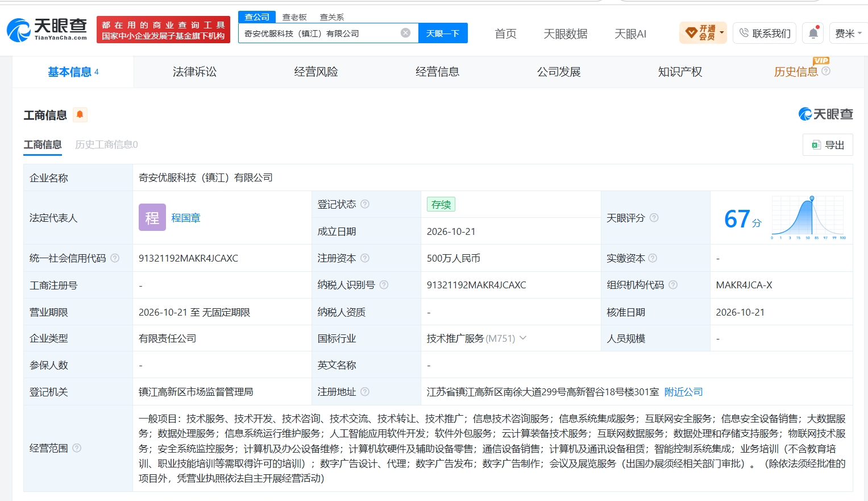Open the 公司发展 tab
The image size is (868, 501).
point(559,72)
